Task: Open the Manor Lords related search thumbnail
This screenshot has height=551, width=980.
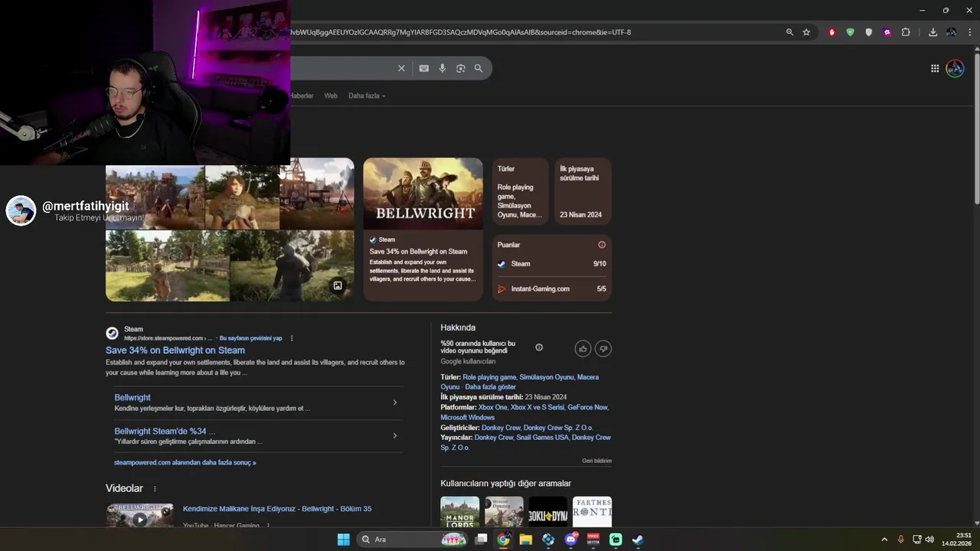Action: [x=460, y=512]
